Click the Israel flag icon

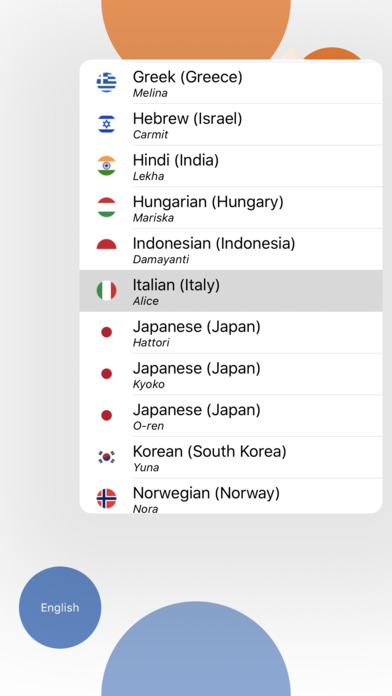107,124
